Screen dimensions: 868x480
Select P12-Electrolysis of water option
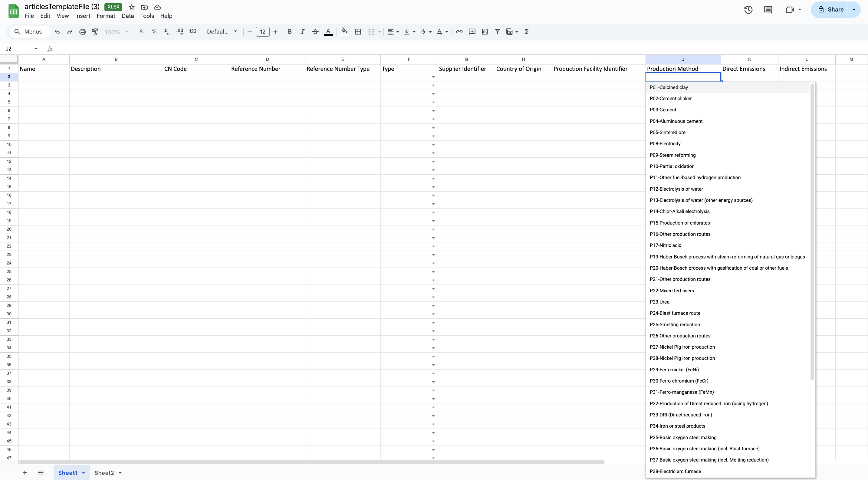click(676, 189)
